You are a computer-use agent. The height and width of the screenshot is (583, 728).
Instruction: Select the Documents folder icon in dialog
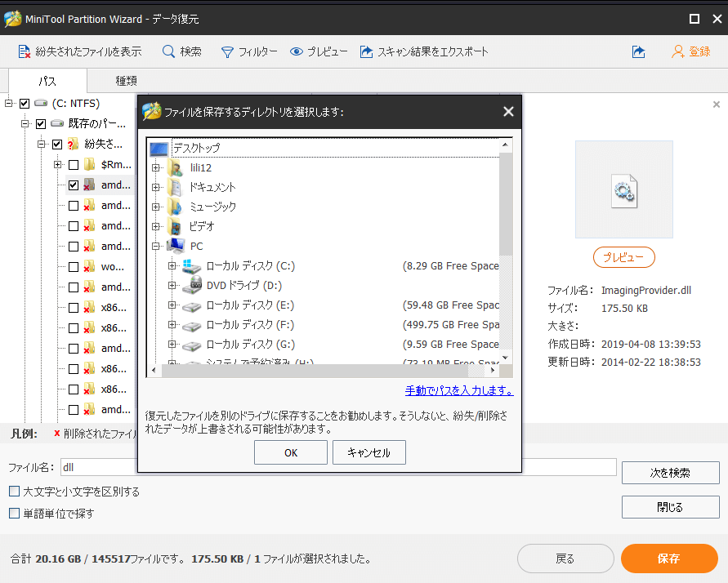pos(176,187)
